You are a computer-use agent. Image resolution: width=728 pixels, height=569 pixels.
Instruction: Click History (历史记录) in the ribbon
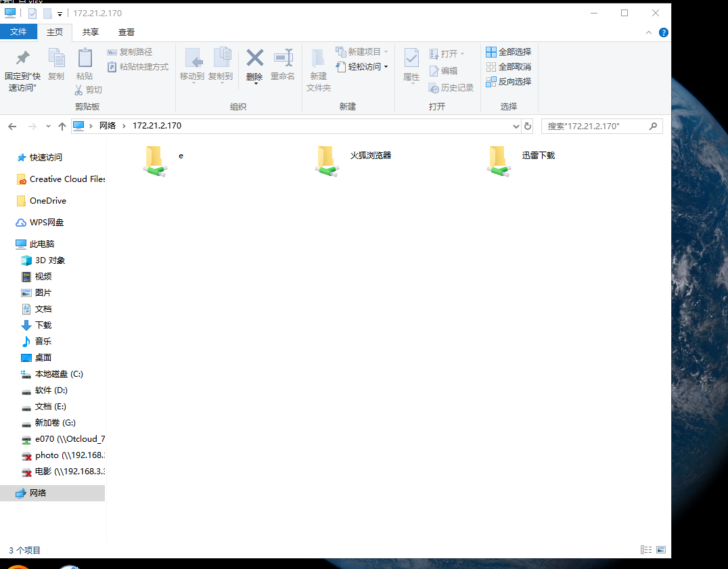(x=451, y=88)
